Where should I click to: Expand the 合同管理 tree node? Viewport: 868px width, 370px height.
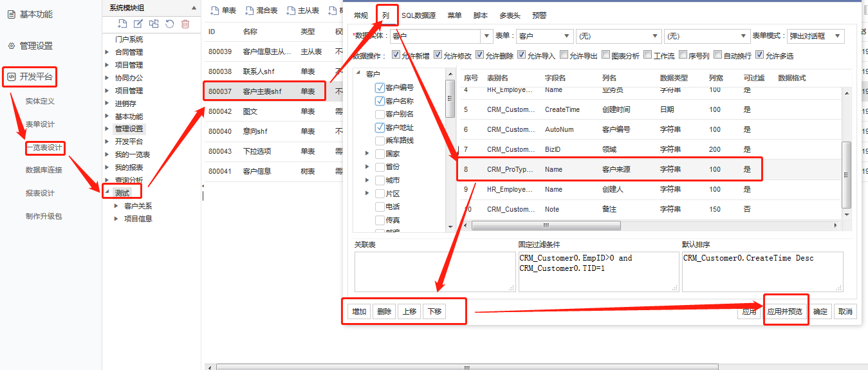click(x=107, y=52)
